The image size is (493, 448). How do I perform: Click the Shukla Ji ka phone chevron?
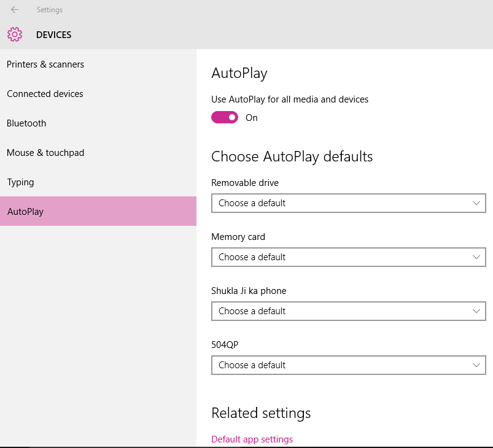[x=477, y=311]
